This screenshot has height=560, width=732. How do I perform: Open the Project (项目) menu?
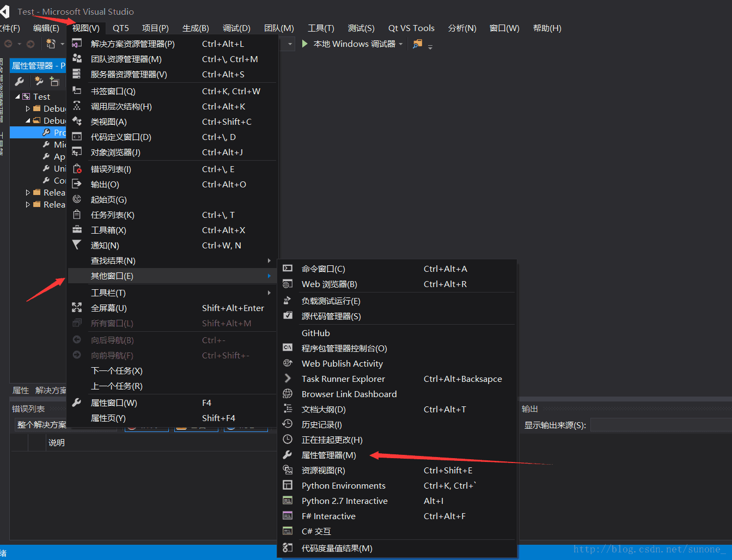point(155,28)
